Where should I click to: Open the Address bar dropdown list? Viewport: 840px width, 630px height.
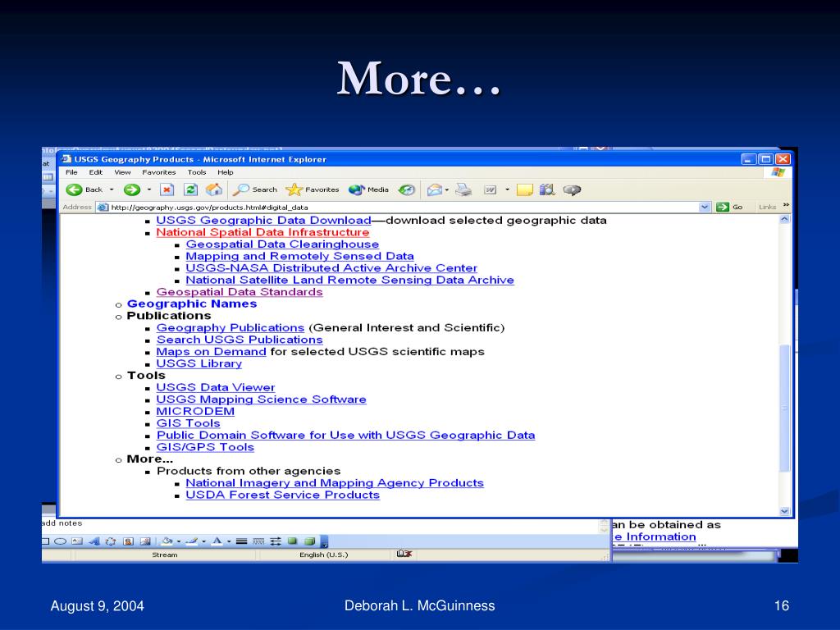pos(705,207)
